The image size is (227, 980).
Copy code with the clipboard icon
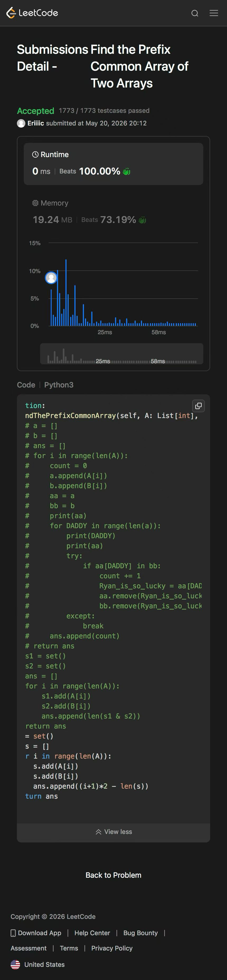click(x=198, y=406)
